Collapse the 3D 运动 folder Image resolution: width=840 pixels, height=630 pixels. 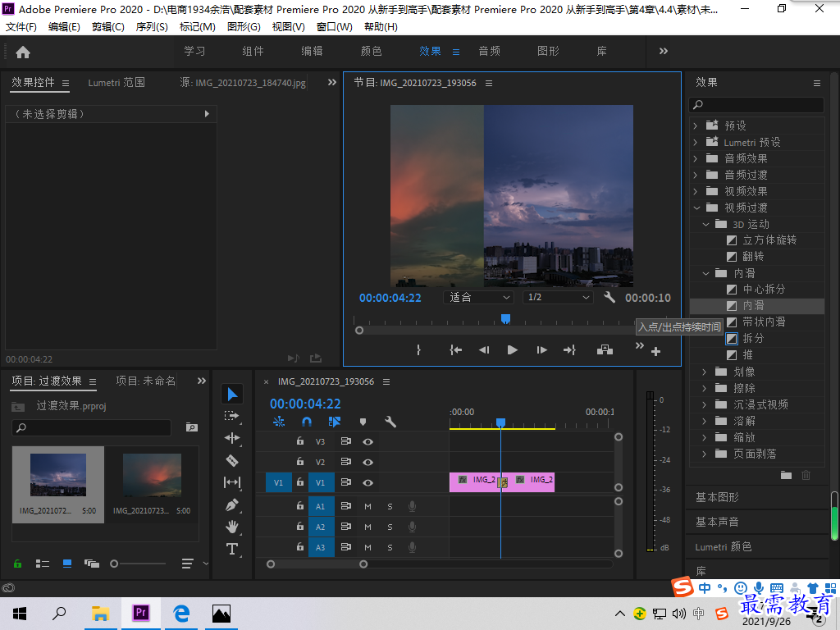(705, 225)
